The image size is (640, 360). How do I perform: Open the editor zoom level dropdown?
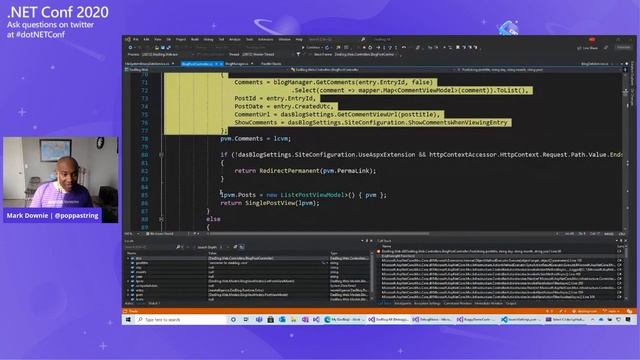pos(131,234)
